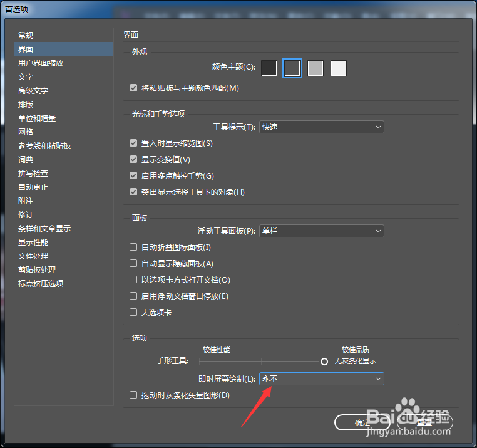This screenshot has width=477, height=448.
Task: Open the 常规 preferences category
Action: click(x=64, y=35)
